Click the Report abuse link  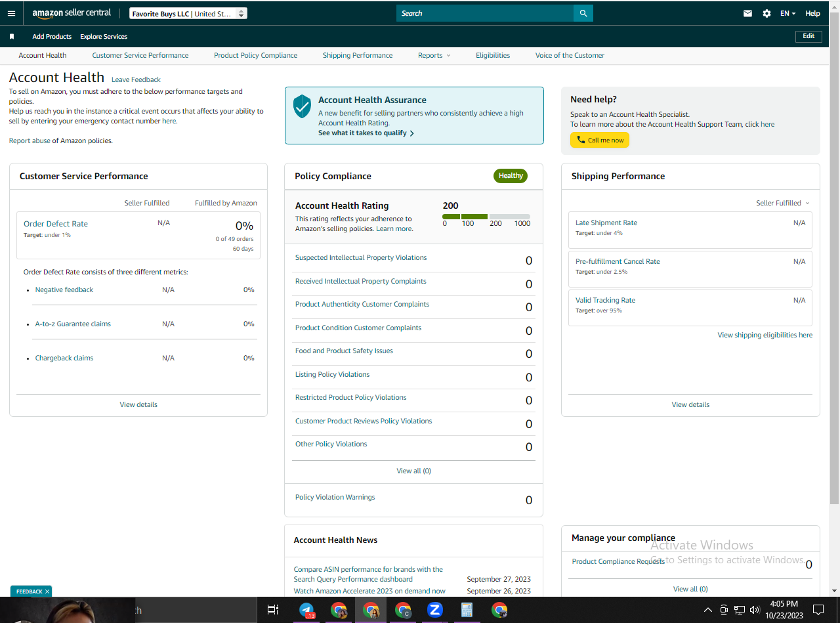point(30,140)
